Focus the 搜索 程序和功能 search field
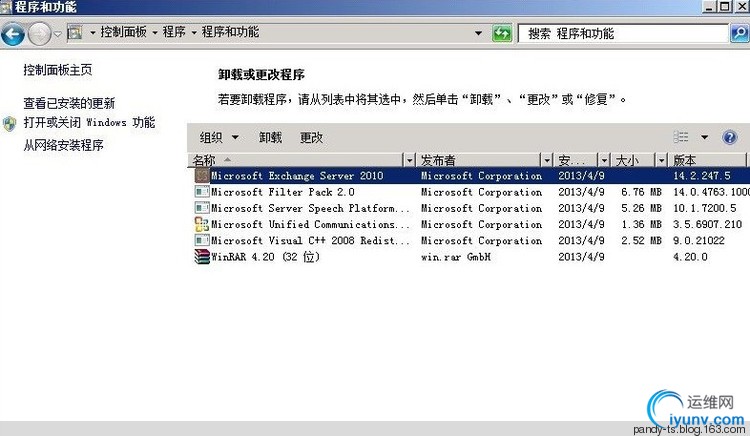The image size is (750, 436). tap(624, 33)
